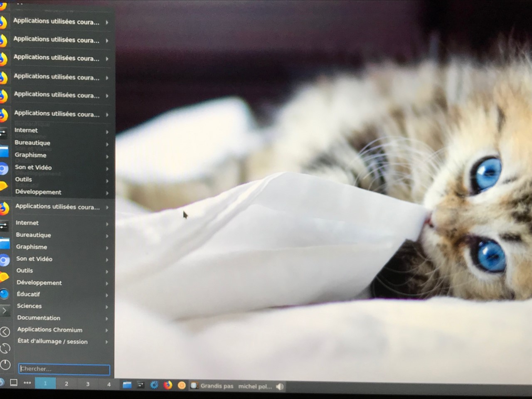Viewport: 532px width, 399px height.
Task: Click the three-dots taskbar icon
Action: click(x=27, y=383)
